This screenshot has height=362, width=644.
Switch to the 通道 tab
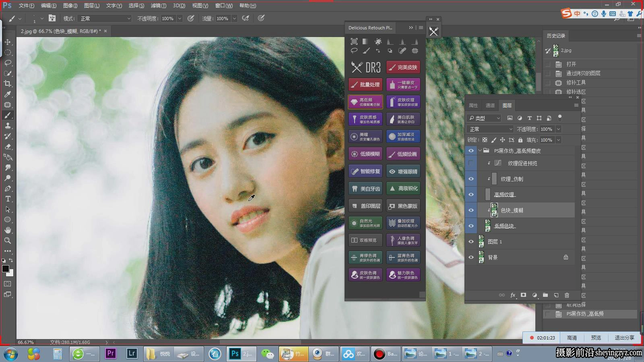(x=490, y=105)
